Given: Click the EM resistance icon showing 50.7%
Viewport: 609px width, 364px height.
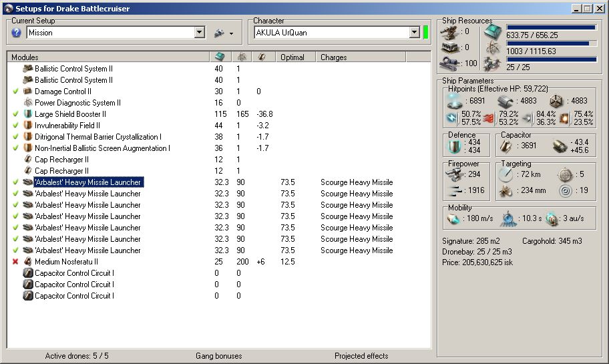Looking at the screenshot, I should click(452, 118).
